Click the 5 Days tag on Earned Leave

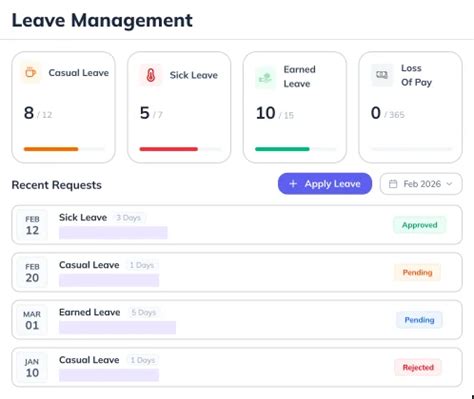click(144, 313)
